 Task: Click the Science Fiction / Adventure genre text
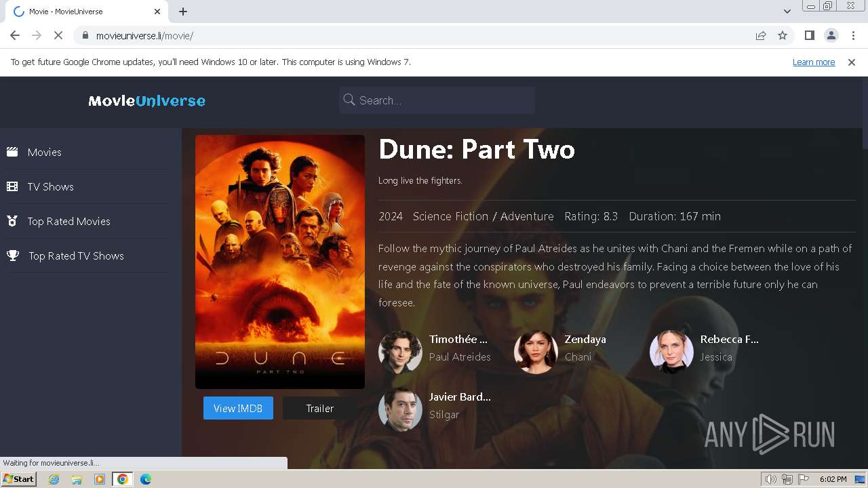(483, 216)
